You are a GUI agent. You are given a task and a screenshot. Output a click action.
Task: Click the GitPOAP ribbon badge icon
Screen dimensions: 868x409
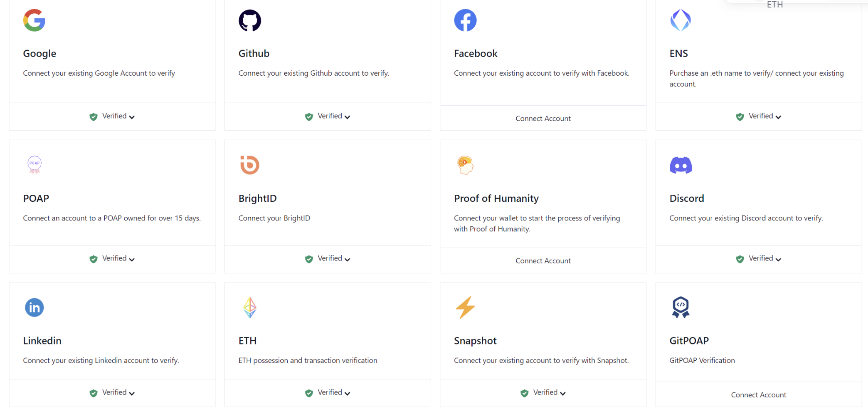pos(681,307)
